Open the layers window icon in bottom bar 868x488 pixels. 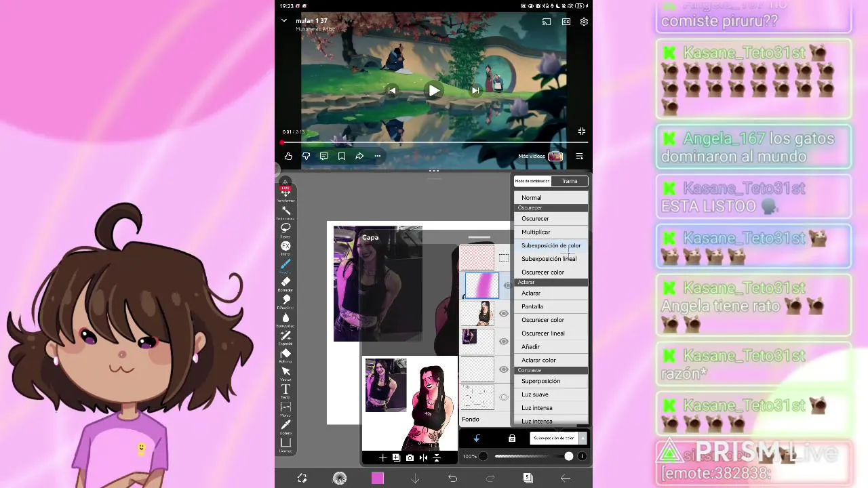(528, 479)
